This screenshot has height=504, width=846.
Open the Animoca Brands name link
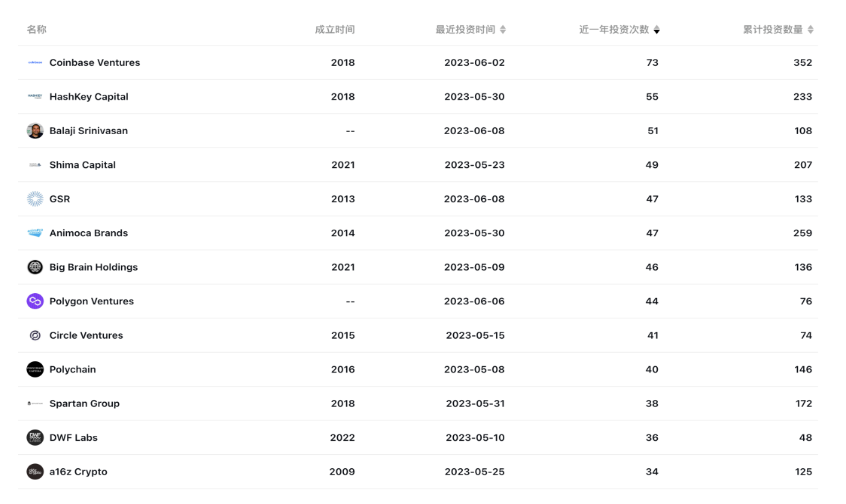(88, 233)
